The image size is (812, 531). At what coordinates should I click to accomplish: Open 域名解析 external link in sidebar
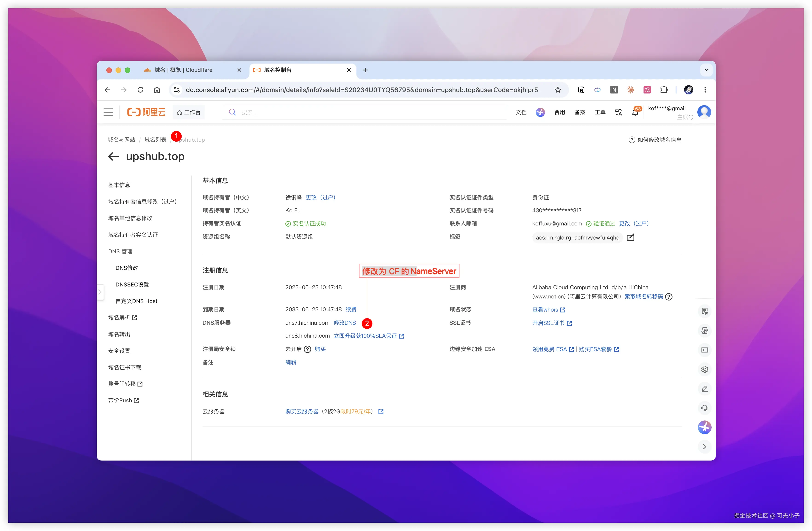pos(122,318)
